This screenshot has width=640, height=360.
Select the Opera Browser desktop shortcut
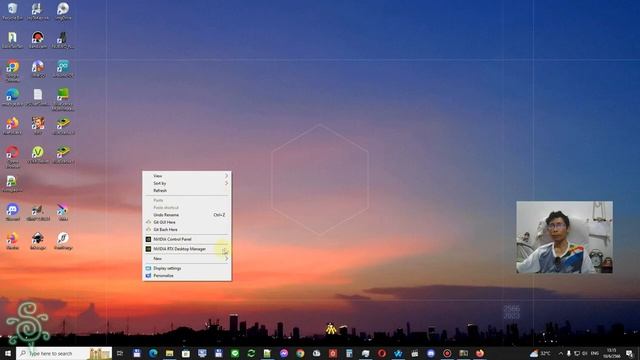pos(12,157)
